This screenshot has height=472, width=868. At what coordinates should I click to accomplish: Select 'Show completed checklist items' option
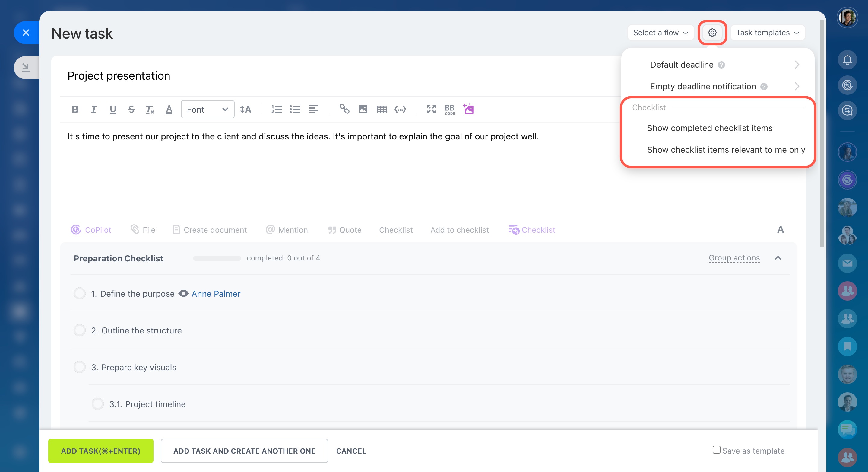pos(709,128)
